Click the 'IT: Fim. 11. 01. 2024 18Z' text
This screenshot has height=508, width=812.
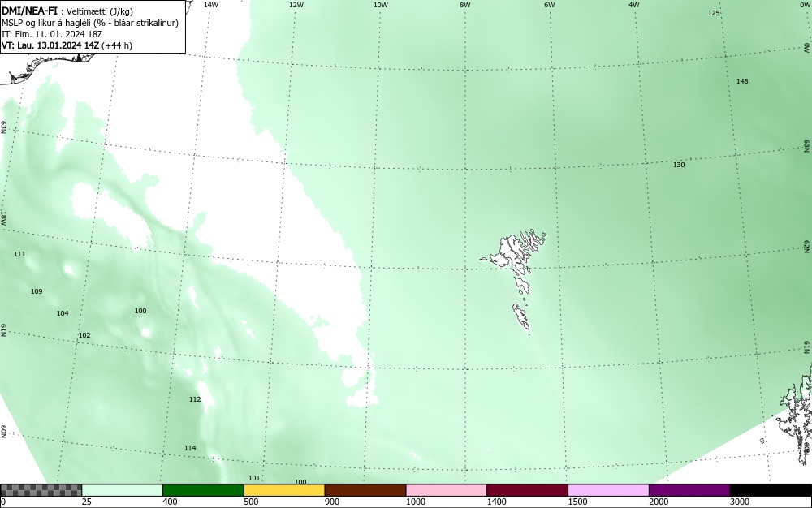(52, 34)
